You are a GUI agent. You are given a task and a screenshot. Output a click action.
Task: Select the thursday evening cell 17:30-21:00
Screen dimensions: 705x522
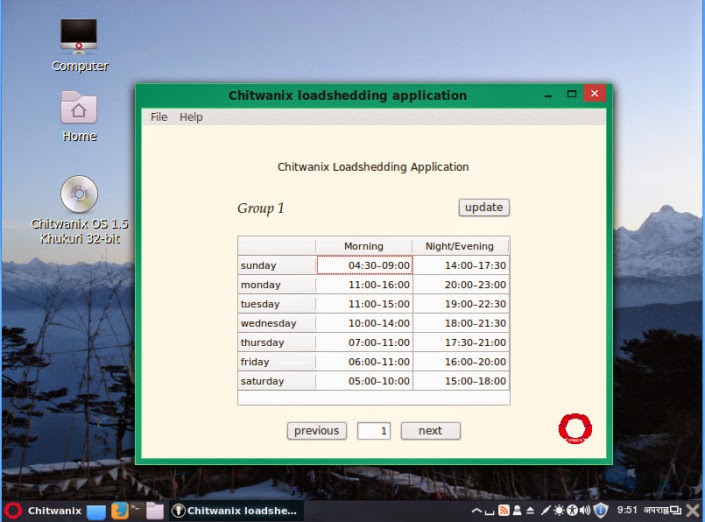[x=461, y=343]
